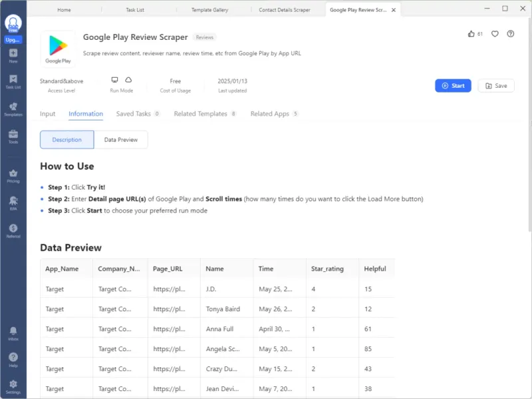Click the Anna Full name cell
This screenshot has width=532, height=399.
tap(227, 329)
